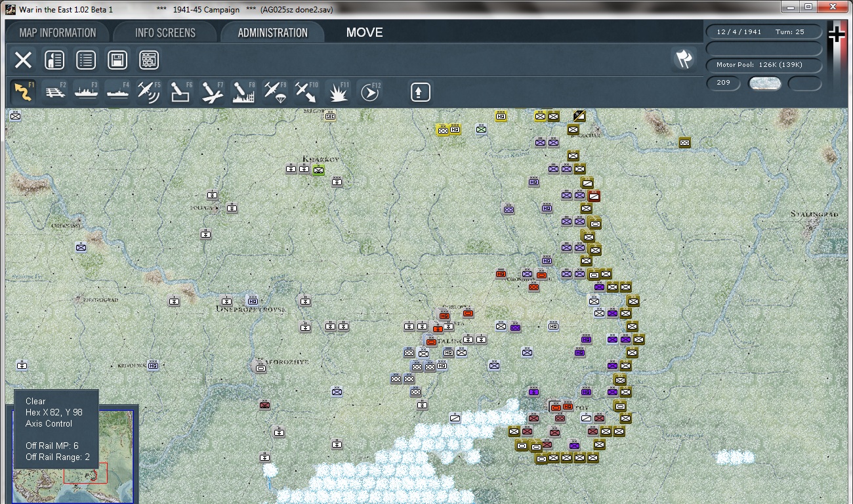Select the Air recon mode (F5) icon
Image resolution: width=853 pixels, height=504 pixels.
coord(149,93)
